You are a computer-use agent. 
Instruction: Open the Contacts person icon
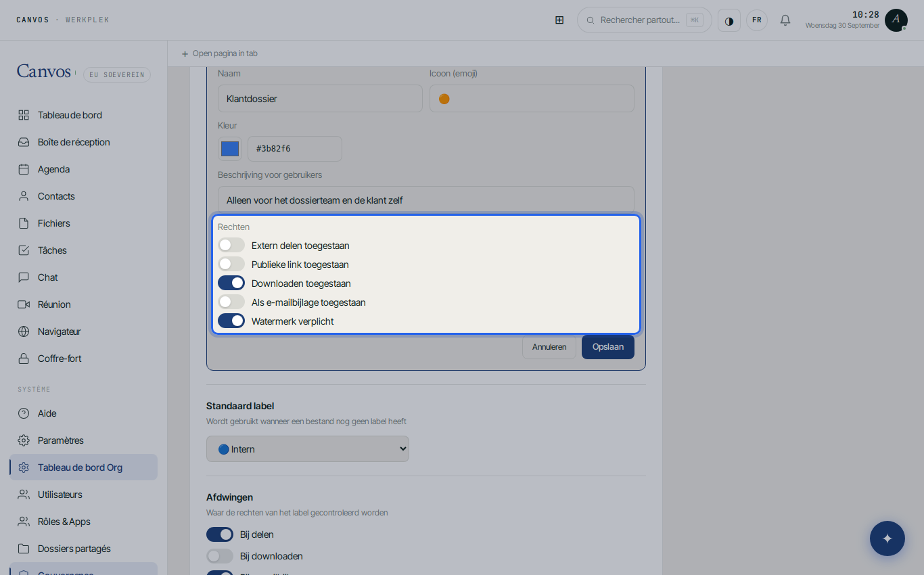[24, 196]
